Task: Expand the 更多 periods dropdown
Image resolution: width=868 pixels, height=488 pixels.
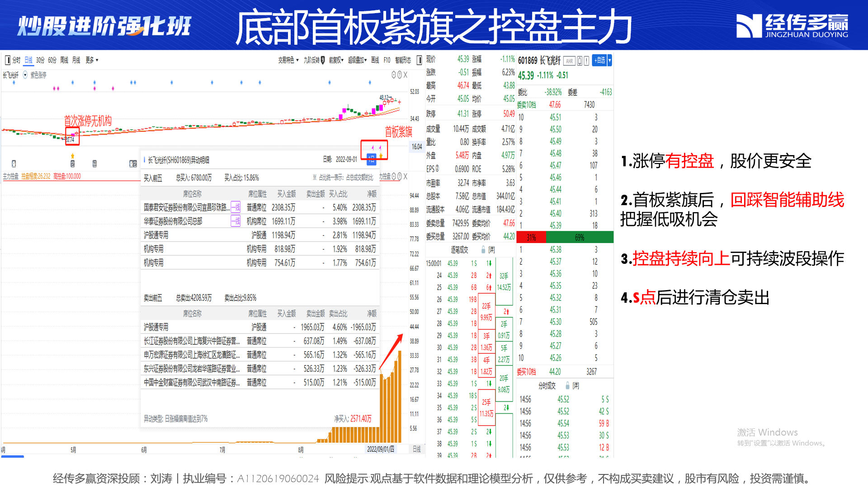Action: 91,60
